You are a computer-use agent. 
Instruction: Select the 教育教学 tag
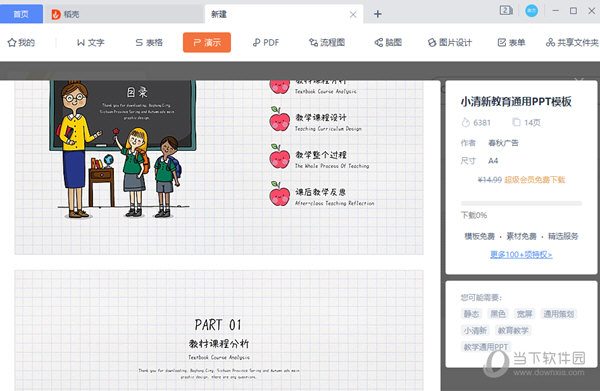tap(513, 331)
